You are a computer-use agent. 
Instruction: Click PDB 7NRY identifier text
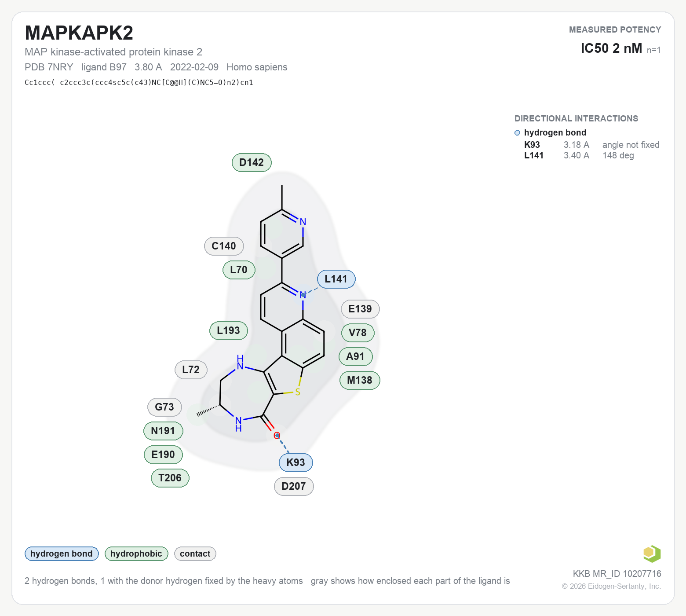(x=49, y=67)
